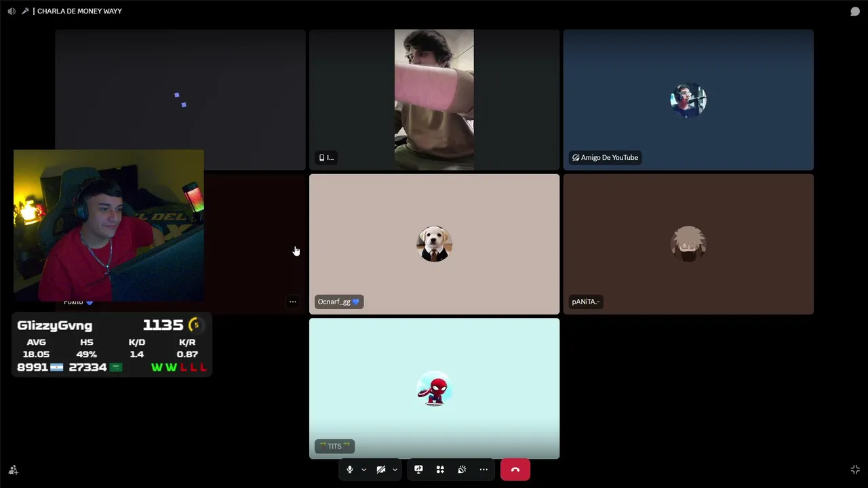Click the Spider-Man avatar of TITS
Image resolution: width=868 pixels, height=488 pixels.
[x=435, y=388]
